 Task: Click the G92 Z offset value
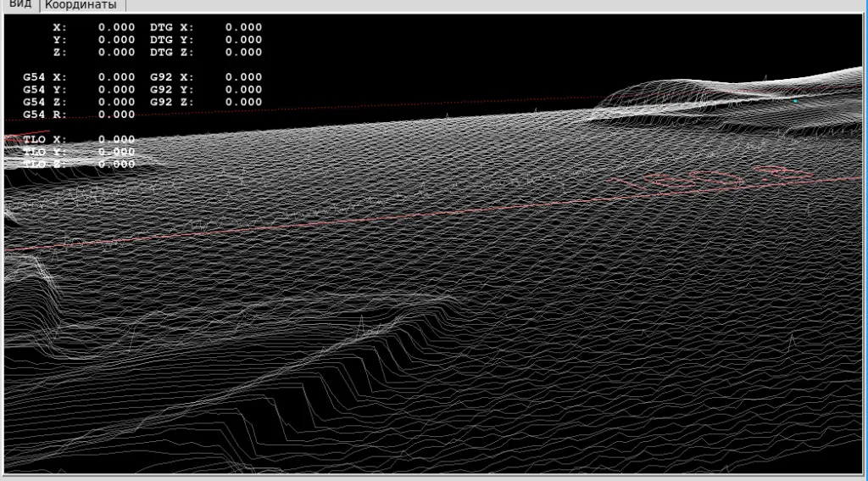[243, 103]
